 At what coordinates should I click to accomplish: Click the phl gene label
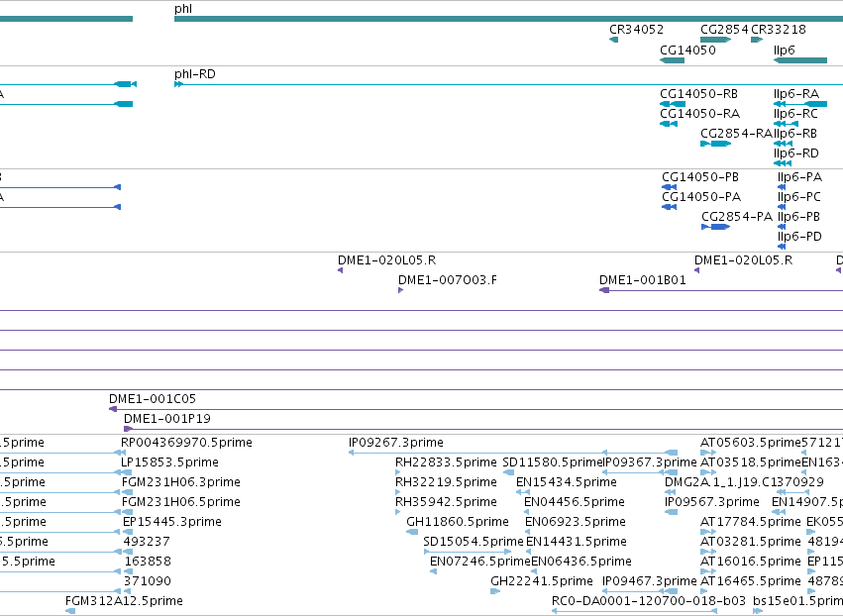183,9
